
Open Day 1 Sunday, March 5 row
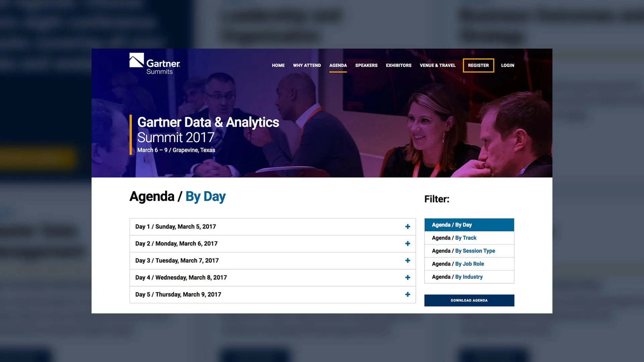point(175,227)
